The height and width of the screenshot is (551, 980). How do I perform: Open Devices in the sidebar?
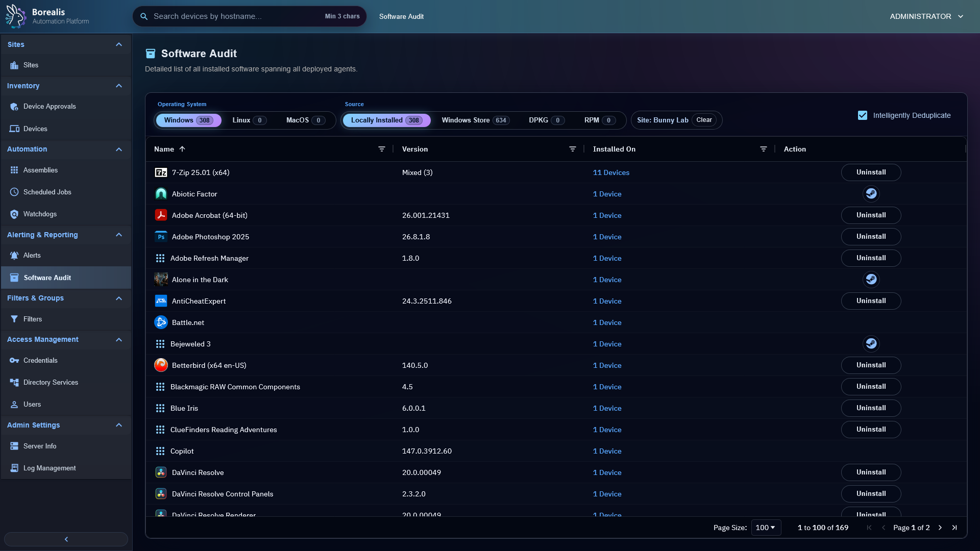66,129
